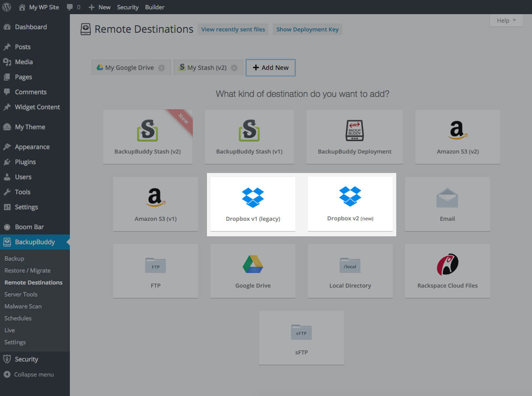This screenshot has width=532, height=396.
Task: Choose Amazon S3 (v2) logo
Action: [457, 130]
